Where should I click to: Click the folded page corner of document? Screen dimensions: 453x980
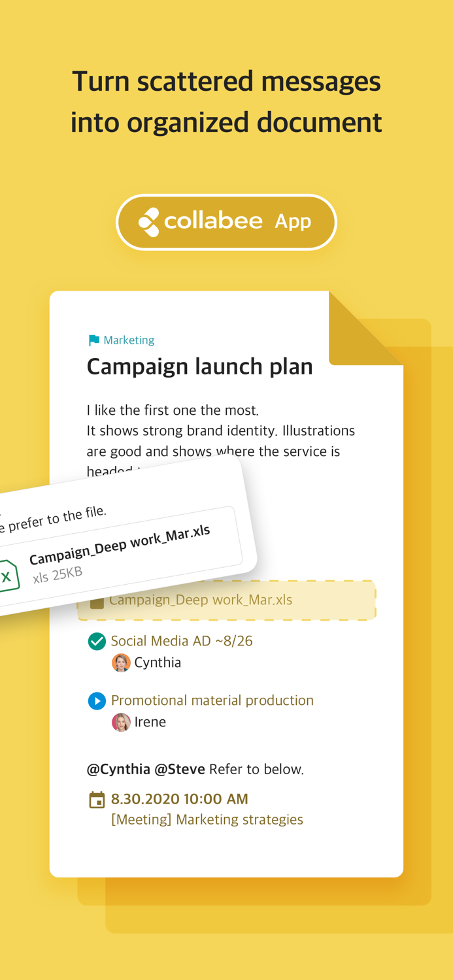(365, 328)
